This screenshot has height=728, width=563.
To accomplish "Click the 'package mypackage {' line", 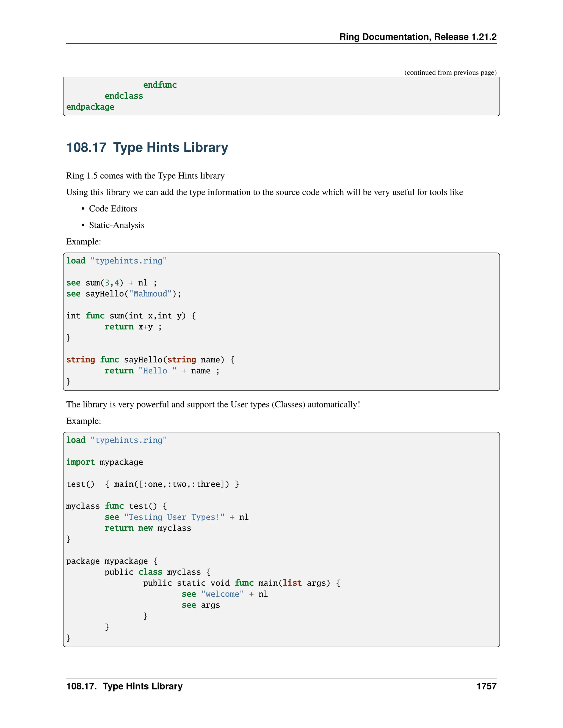I will (111, 561).
